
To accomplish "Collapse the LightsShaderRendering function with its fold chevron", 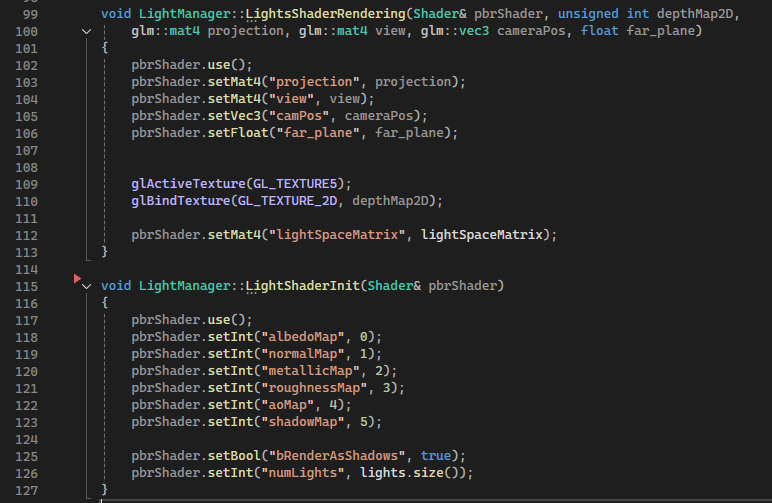I will [x=88, y=32].
